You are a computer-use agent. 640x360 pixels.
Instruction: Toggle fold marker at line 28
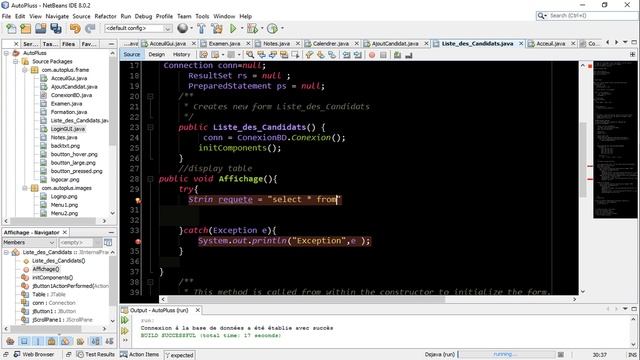point(150,179)
